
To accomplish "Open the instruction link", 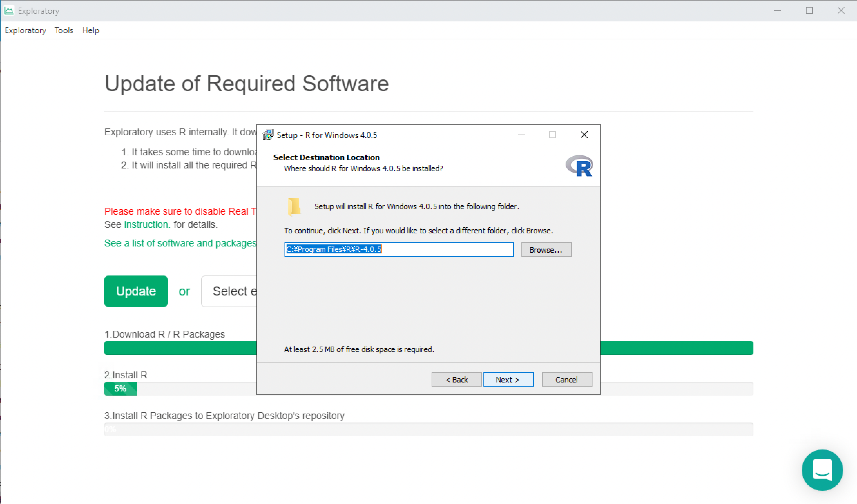I will (x=147, y=225).
